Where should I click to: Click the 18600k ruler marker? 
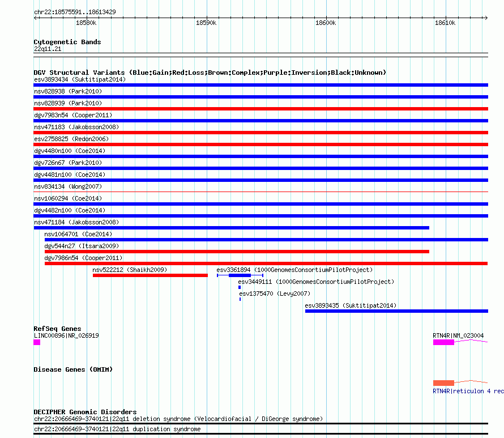[x=326, y=23]
